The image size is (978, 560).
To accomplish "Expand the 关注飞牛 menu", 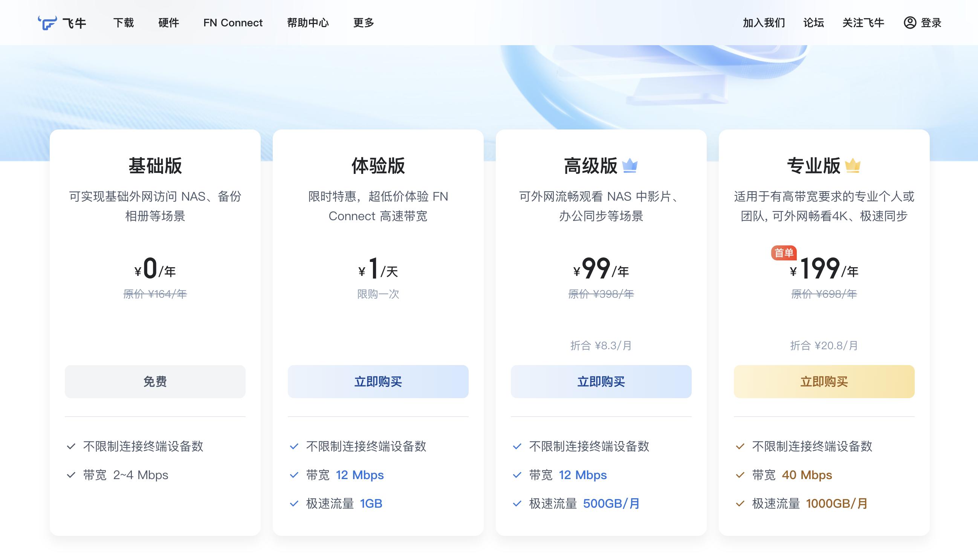I will tap(863, 23).
